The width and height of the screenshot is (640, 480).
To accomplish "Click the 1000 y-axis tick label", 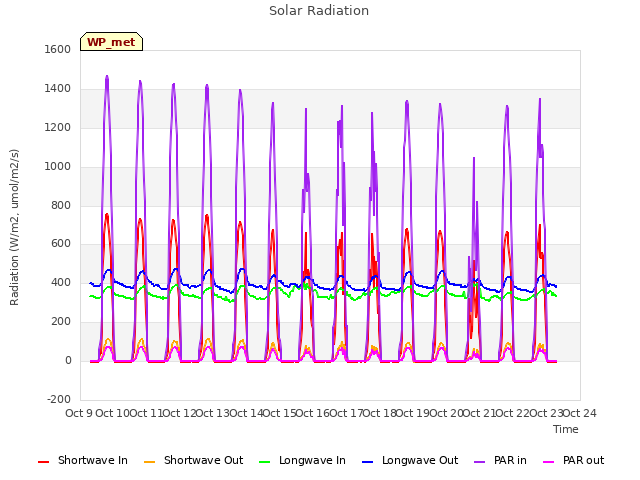I will click(58, 166).
